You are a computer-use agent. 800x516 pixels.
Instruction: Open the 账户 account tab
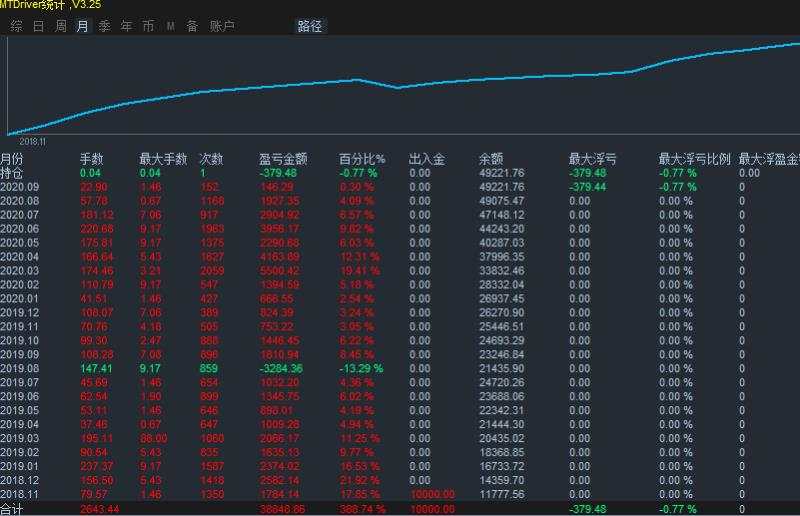222,26
